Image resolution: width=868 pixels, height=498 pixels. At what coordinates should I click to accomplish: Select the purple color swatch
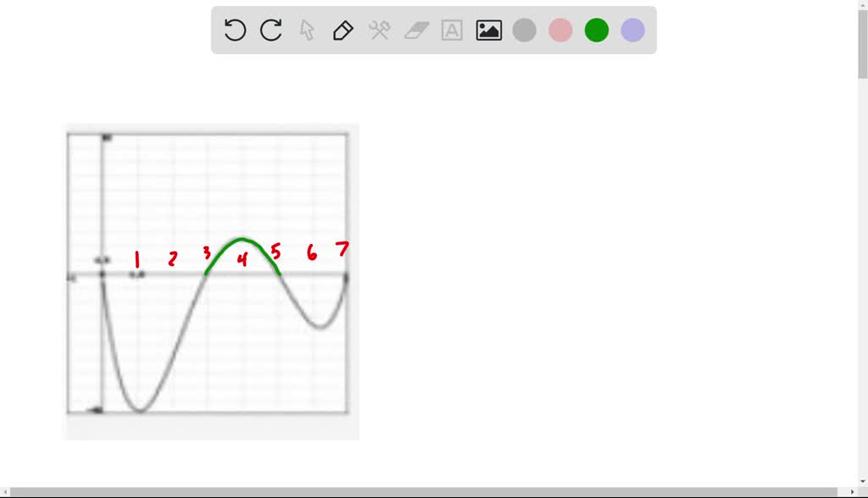pos(632,30)
